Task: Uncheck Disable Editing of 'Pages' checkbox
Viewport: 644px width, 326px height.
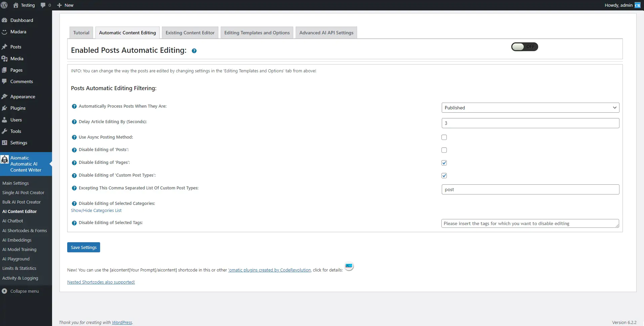Action: pos(444,163)
